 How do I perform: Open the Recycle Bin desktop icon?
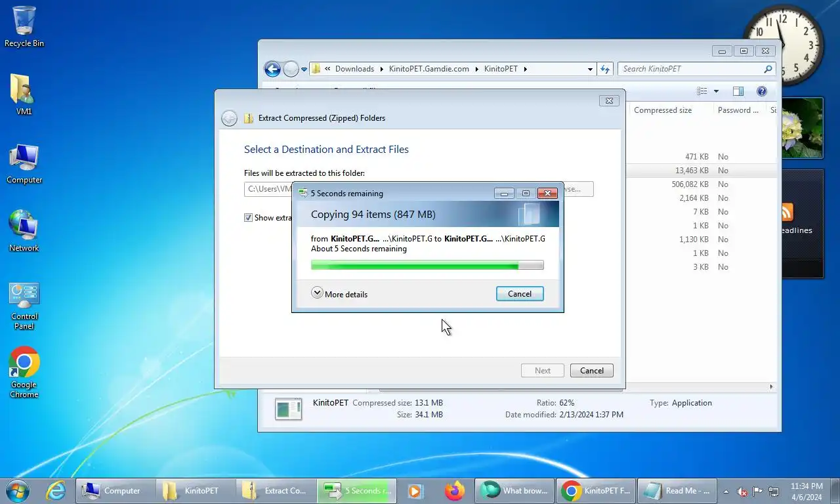tap(24, 28)
